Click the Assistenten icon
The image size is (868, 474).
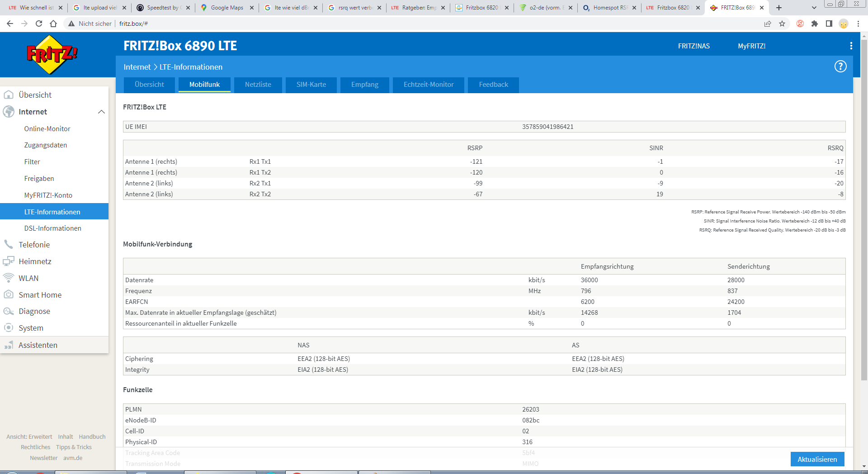click(x=9, y=345)
